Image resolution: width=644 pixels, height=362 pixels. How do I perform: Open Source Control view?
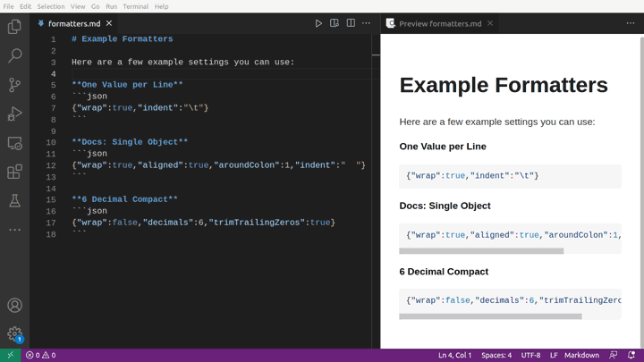[x=14, y=85]
